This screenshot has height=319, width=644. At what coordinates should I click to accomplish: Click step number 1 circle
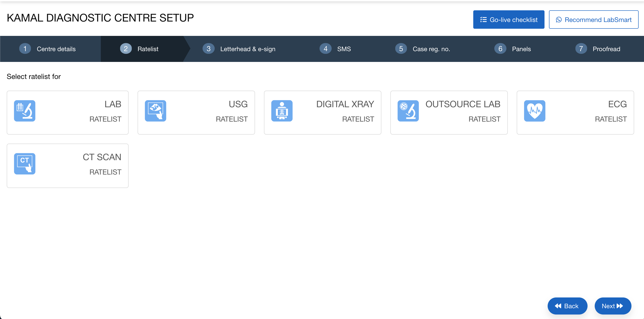(x=25, y=49)
